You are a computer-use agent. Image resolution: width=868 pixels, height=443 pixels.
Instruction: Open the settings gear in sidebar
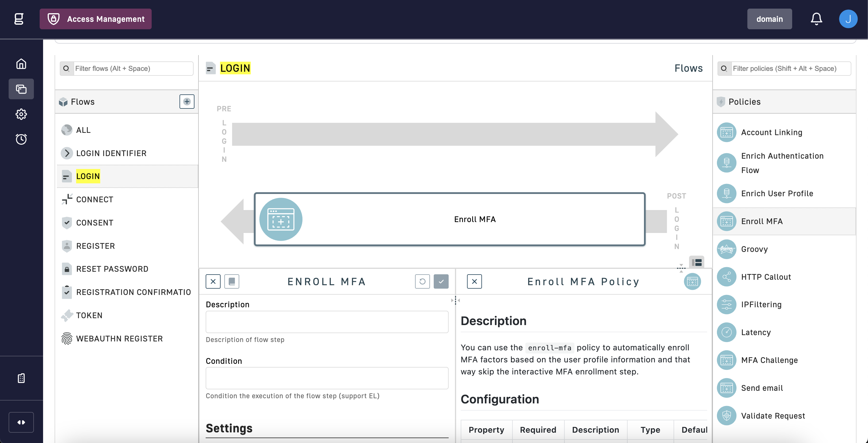pos(21,114)
